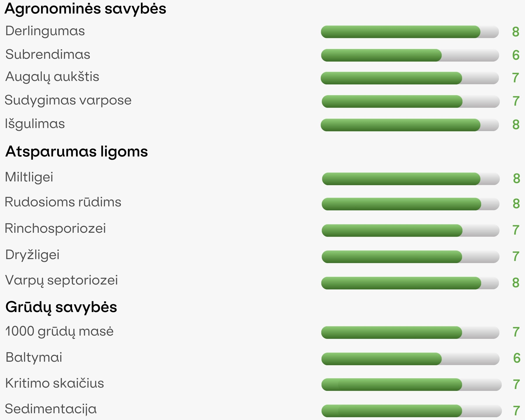
Task: Click the Išgulimas progress bar
Action: (x=410, y=125)
